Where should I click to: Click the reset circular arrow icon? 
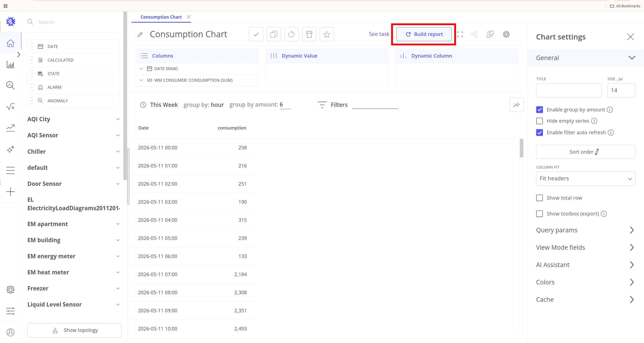point(291,34)
